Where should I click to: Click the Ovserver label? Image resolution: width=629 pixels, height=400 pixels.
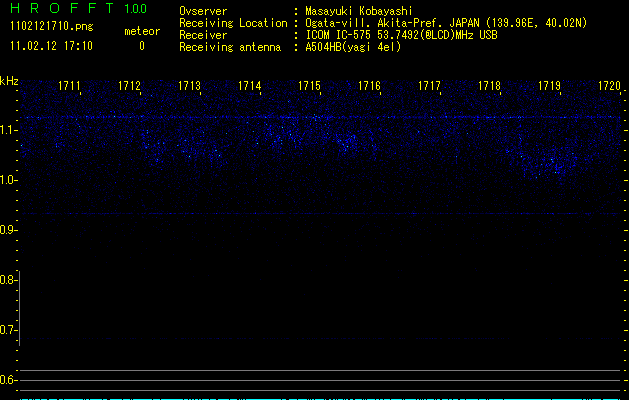pos(203,11)
